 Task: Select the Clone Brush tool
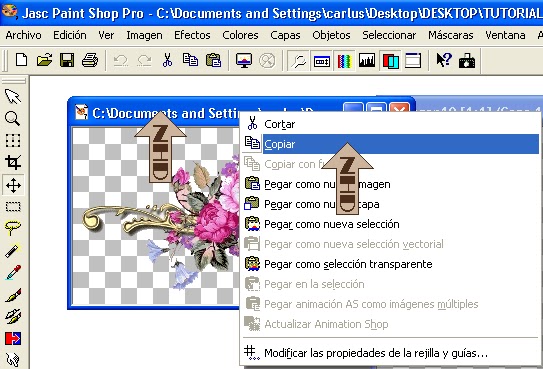point(13,316)
